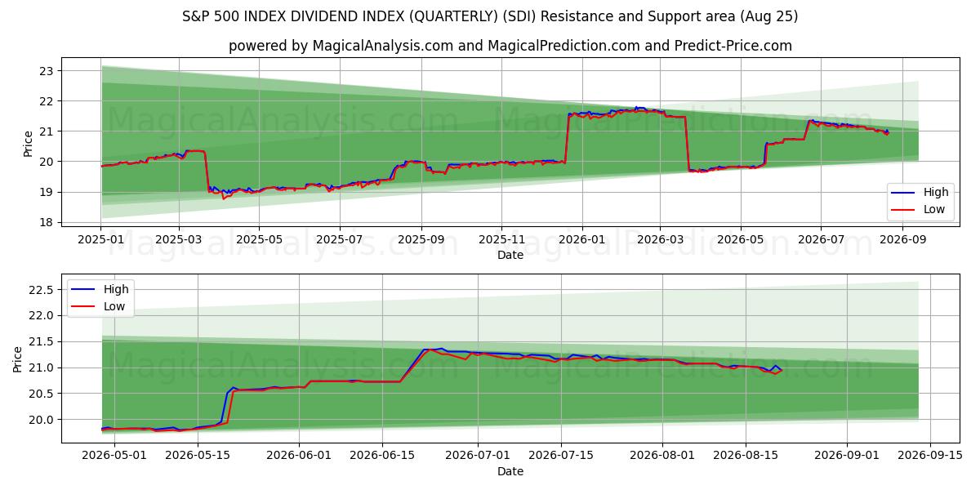Click the 'Price' y-axis label of upper chart
This screenshot has width=980, height=490.
[x=29, y=144]
